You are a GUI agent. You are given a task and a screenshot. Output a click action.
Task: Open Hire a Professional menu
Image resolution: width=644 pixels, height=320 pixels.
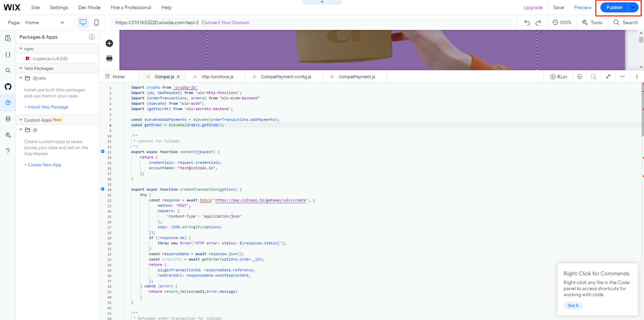click(x=131, y=7)
